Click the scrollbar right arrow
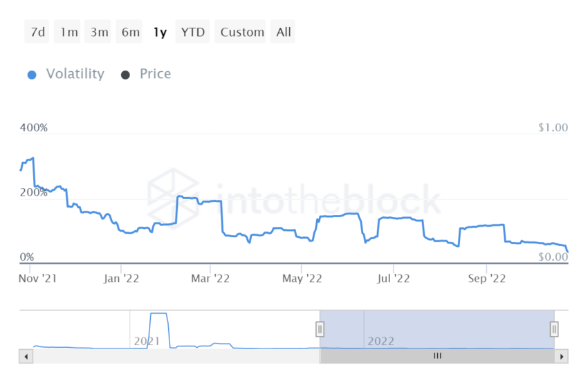Screen dimensions: 588x392 (x=562, y=357)
